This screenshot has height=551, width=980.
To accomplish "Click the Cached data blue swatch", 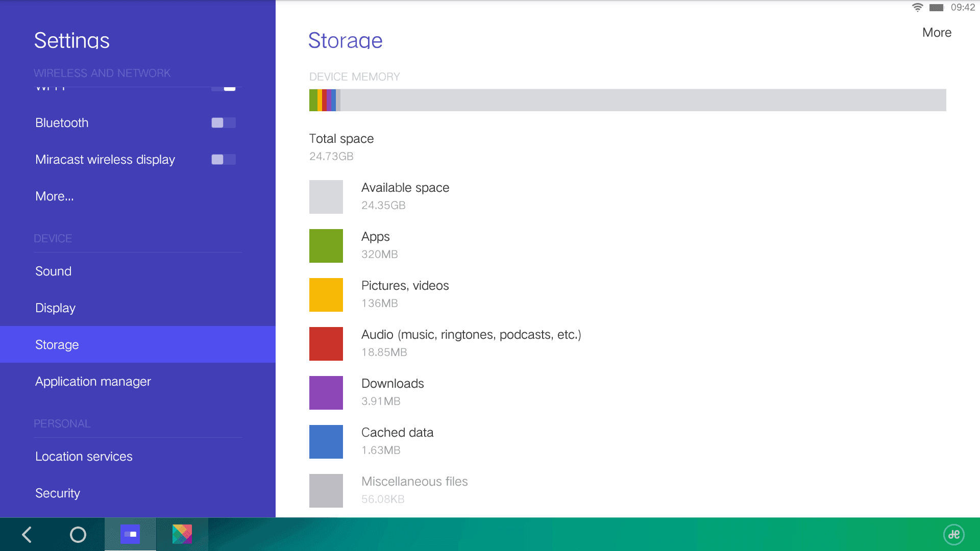I will coord(326,442).
